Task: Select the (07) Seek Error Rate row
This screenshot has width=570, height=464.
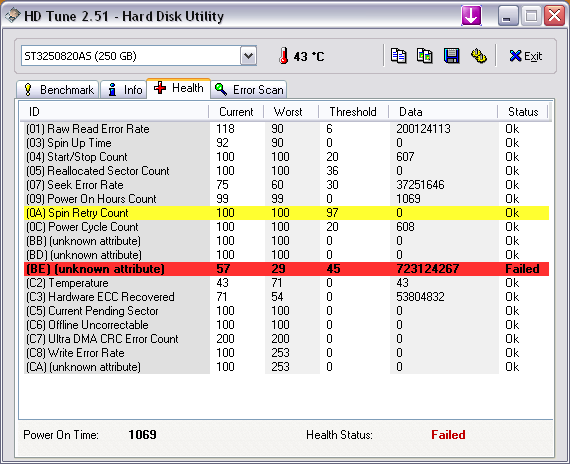Action: click(x=286, y=185)
